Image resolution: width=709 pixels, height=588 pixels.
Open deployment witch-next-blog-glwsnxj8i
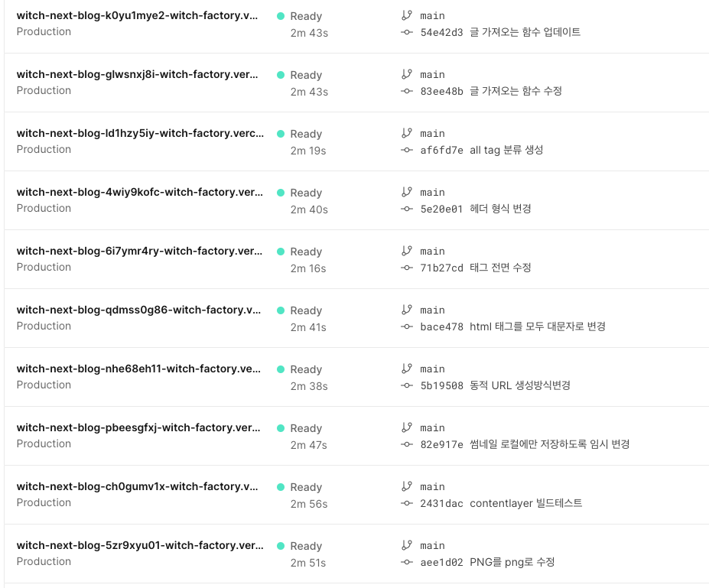click(137, 74)
